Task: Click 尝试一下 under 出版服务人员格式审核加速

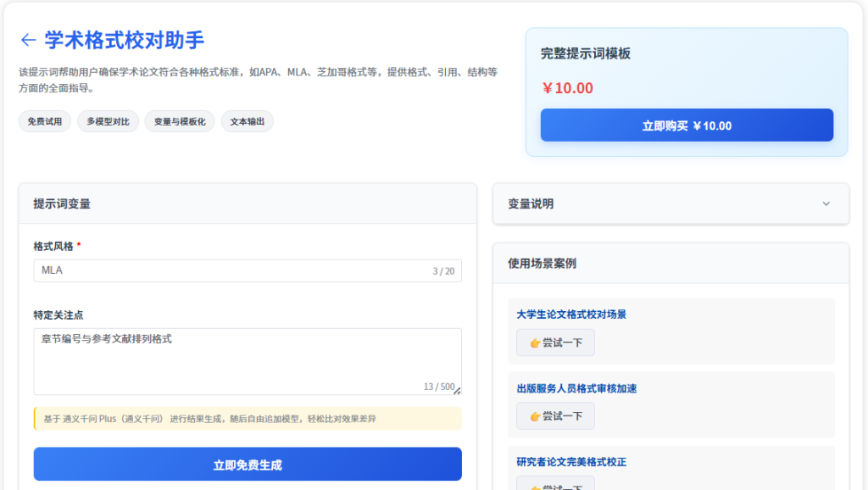Action: point(555,416)
